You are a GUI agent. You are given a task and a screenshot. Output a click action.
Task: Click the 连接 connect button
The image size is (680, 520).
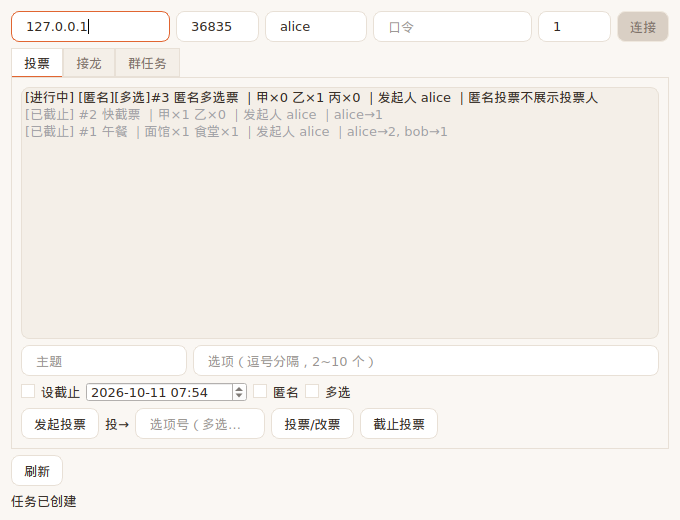[643, 26]
